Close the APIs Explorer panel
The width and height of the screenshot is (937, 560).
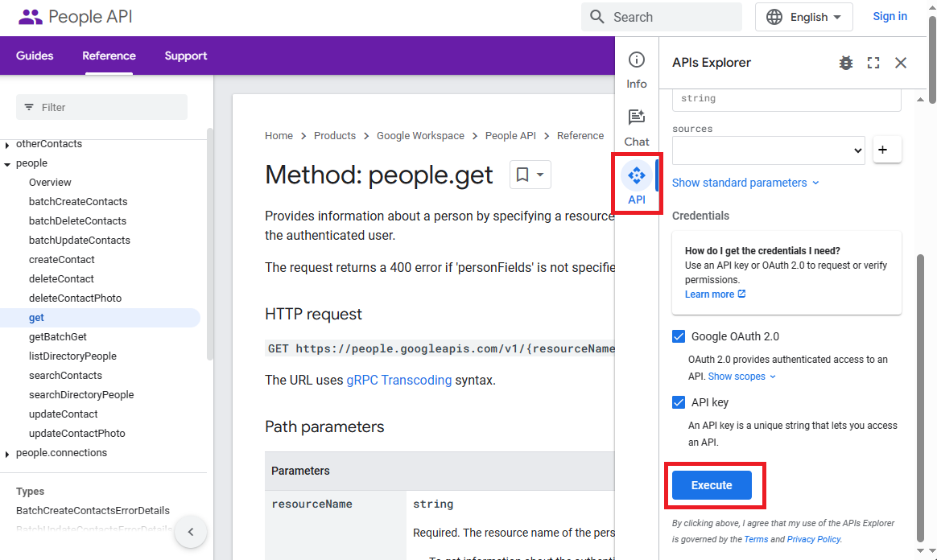tap(901, 63)
